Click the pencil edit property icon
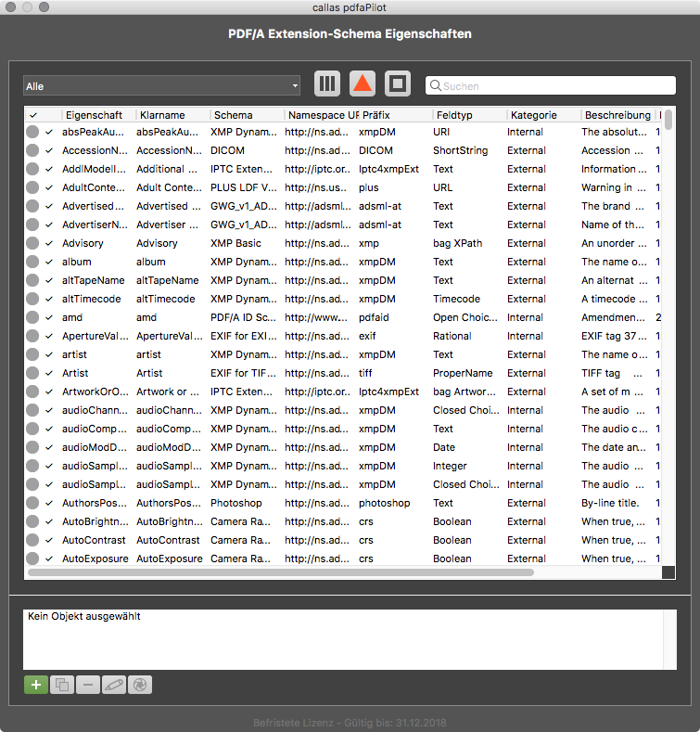The width and height of the screenshot is (700, 732). coord(114,685)
